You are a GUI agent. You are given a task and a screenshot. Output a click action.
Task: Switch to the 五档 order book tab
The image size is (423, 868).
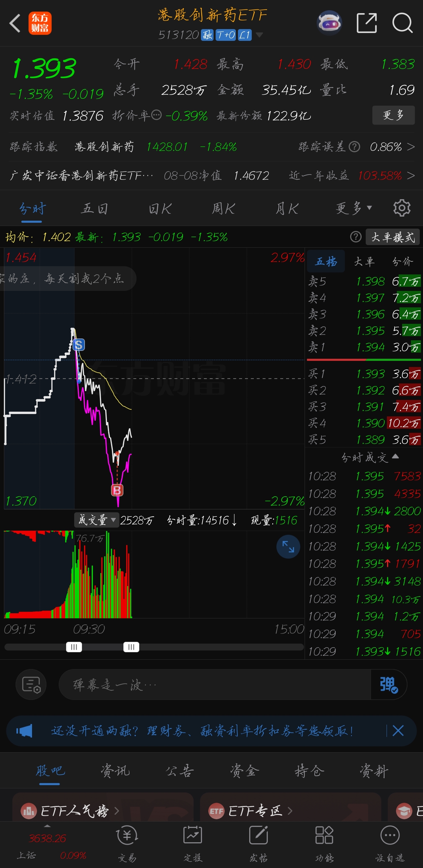click(326, 261)
